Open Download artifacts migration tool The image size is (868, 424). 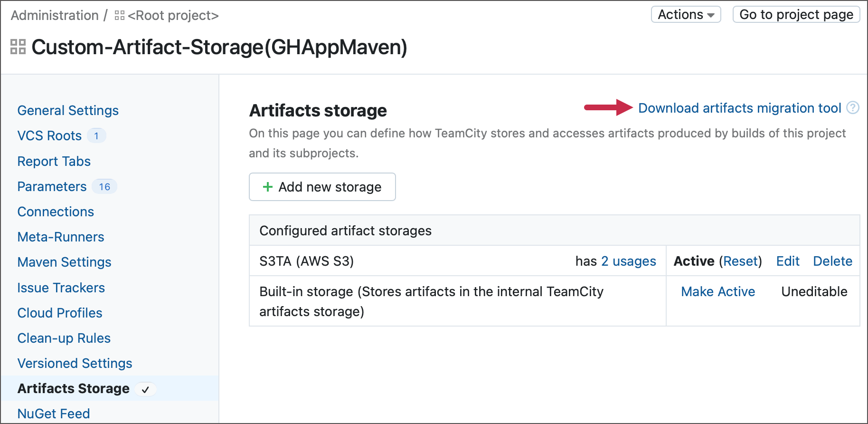pos(741,108)
